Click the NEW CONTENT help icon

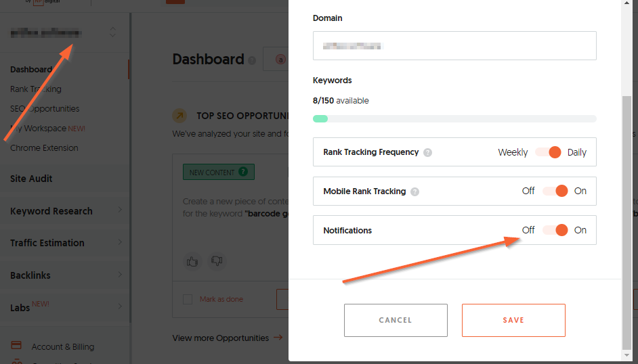tap(243, 171)
